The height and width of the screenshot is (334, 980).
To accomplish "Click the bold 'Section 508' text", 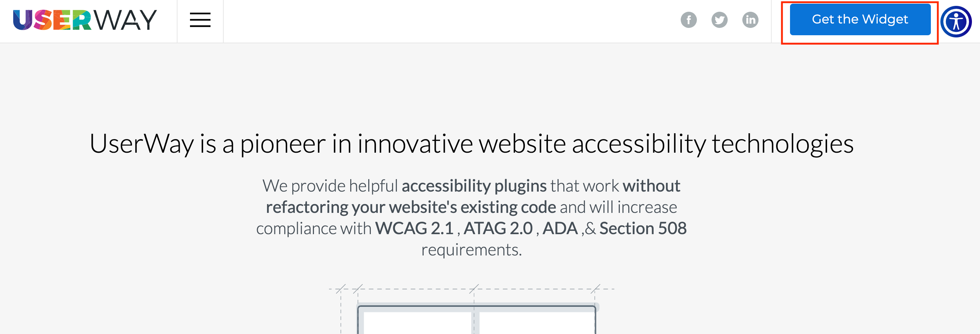I will pos(643,229).
